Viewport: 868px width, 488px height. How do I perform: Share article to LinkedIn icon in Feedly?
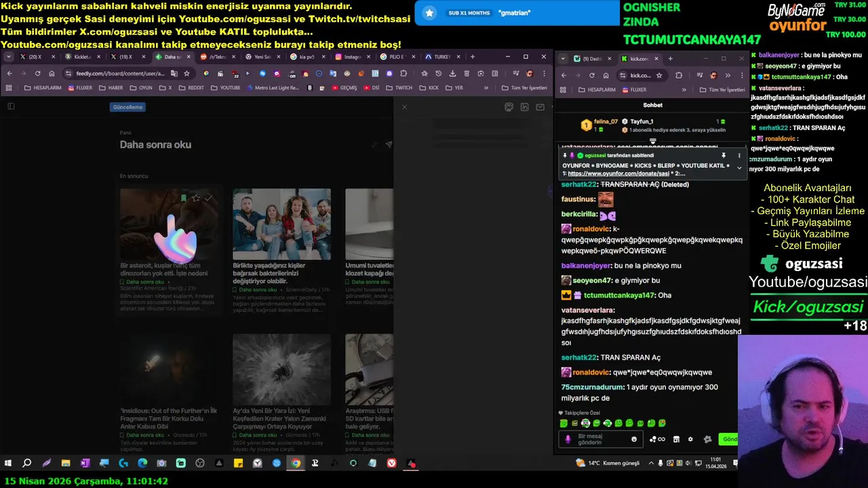coord(524,106)
